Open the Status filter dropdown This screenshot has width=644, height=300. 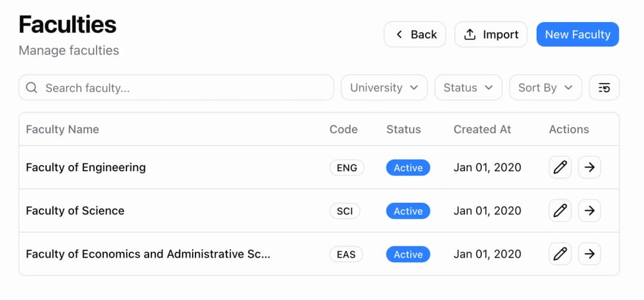point(468,88)
